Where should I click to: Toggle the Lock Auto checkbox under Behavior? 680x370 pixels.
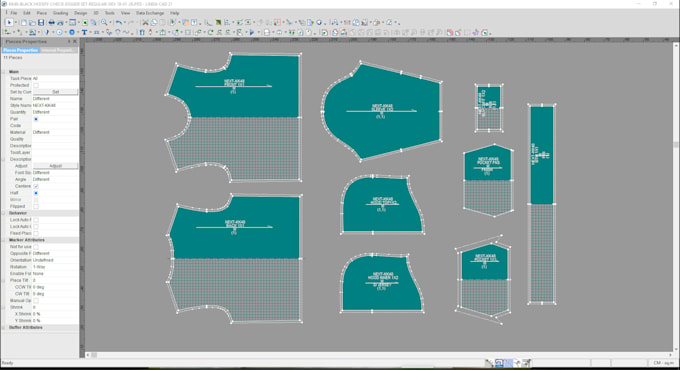tap(36, 220)
